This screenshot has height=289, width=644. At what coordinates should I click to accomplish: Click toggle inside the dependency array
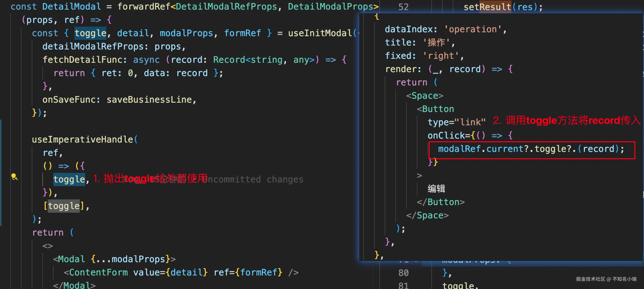[x=64, y=206]
